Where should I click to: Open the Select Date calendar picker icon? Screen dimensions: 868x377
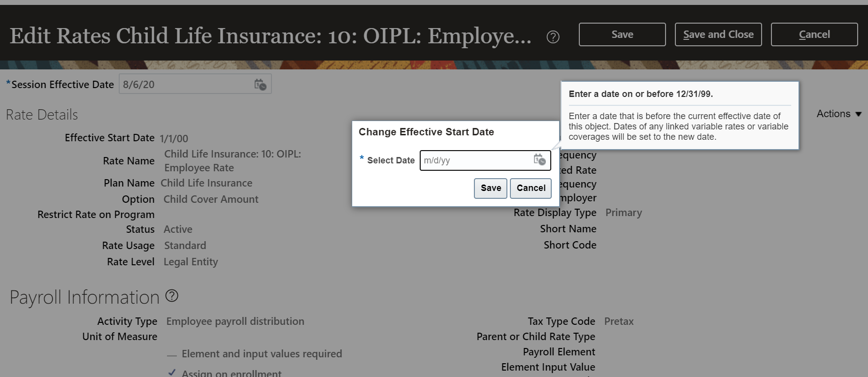(x=539, y=160)
